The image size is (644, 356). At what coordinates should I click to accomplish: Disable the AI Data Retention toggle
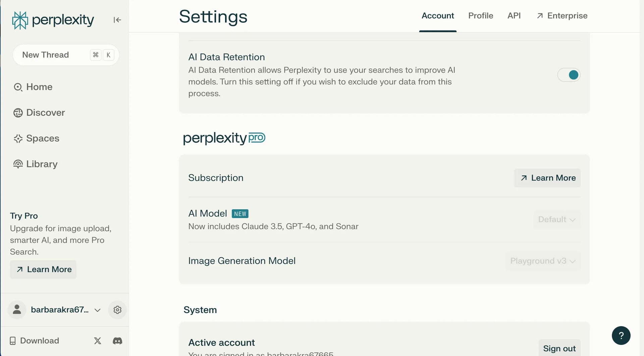[569, 75]
